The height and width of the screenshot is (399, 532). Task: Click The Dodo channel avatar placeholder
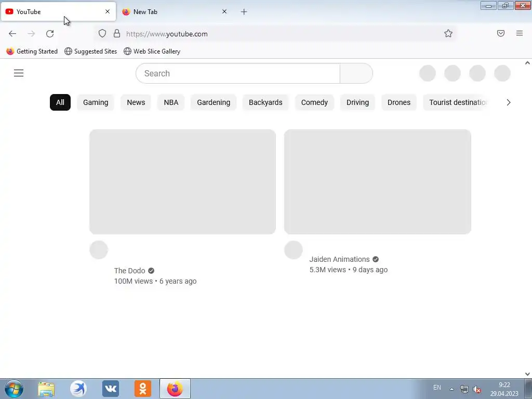tap(99, 250)
